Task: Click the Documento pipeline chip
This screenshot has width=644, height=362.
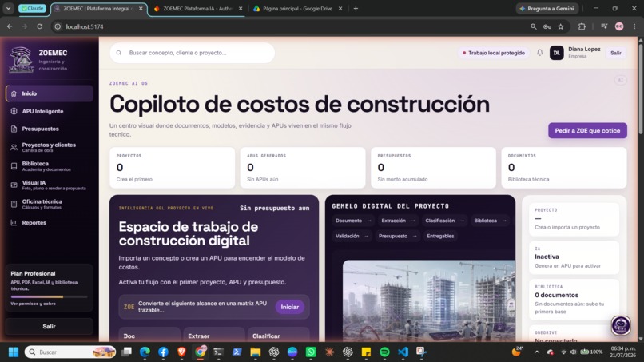Action: [x=353, y=221]
